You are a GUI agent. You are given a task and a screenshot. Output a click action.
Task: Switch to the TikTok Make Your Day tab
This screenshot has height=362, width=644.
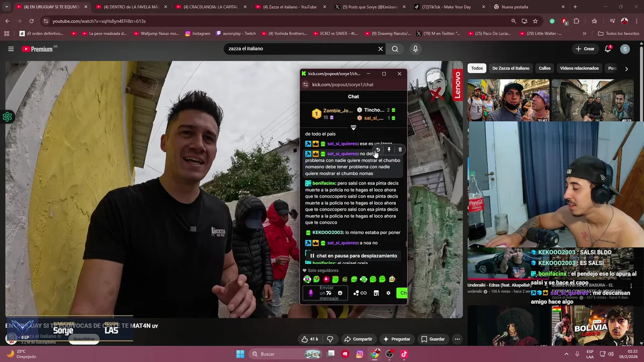[450, 7]
